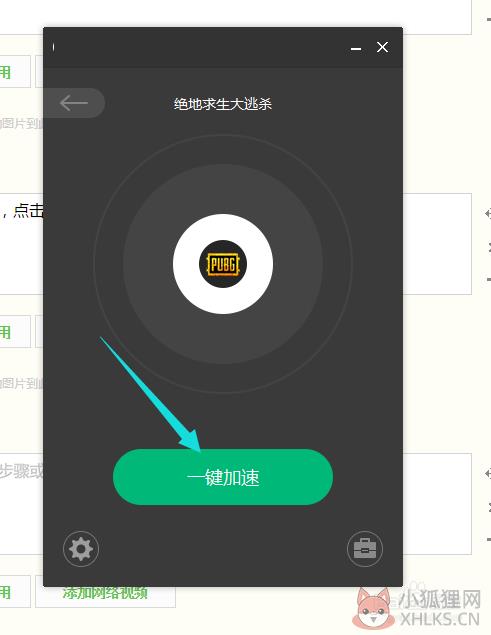491x635 pixels.
Task: Minimize the accelerator window
Action: click(x=356, y=49)
